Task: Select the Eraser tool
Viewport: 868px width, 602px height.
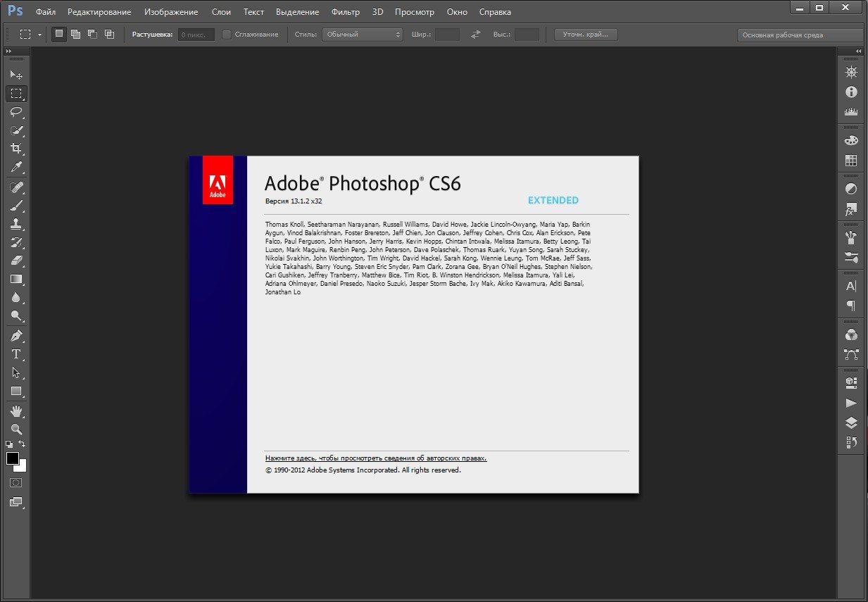Action: coord(16,261)
